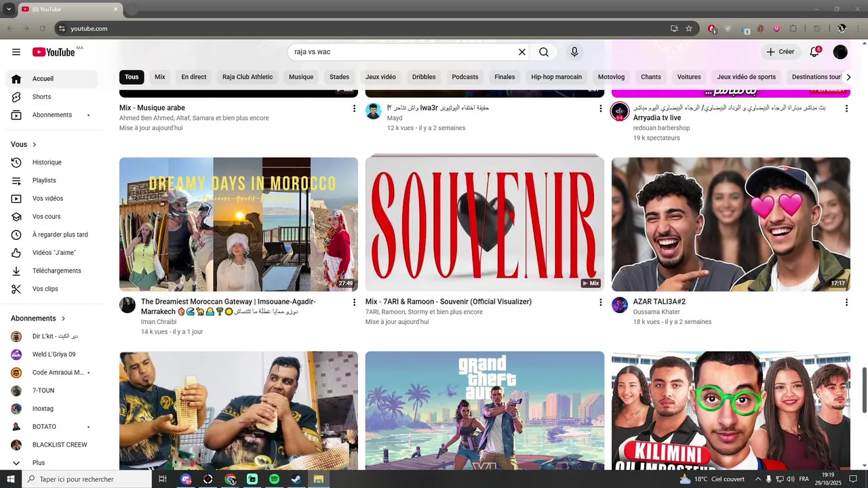Expand the Abonnements section heading
The image size is (868, 488).
(39, 319)
